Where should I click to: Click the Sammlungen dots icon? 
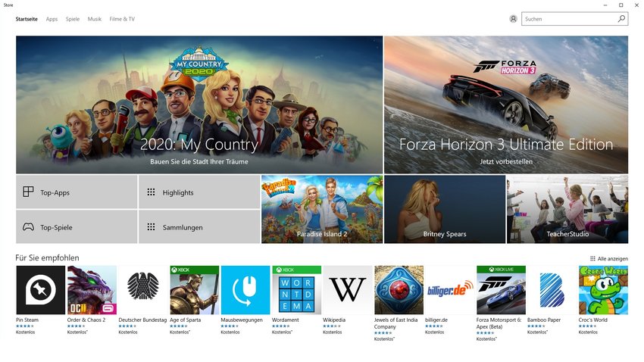pos(151,227)
